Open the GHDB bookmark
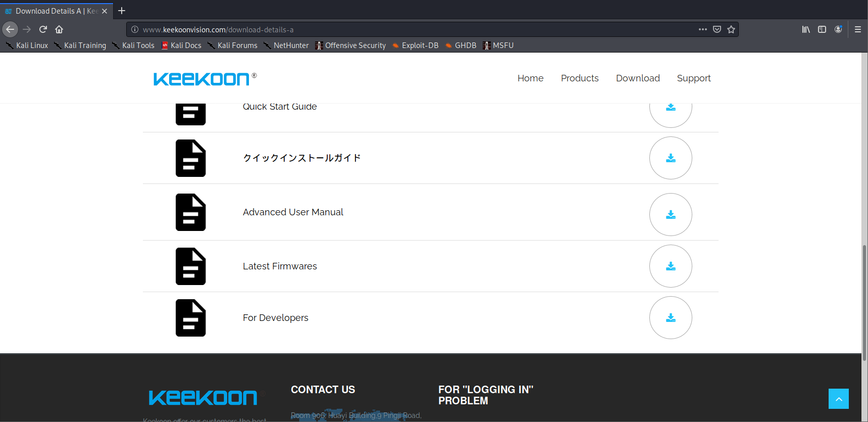The image size is (868, 422). point(461,45)
